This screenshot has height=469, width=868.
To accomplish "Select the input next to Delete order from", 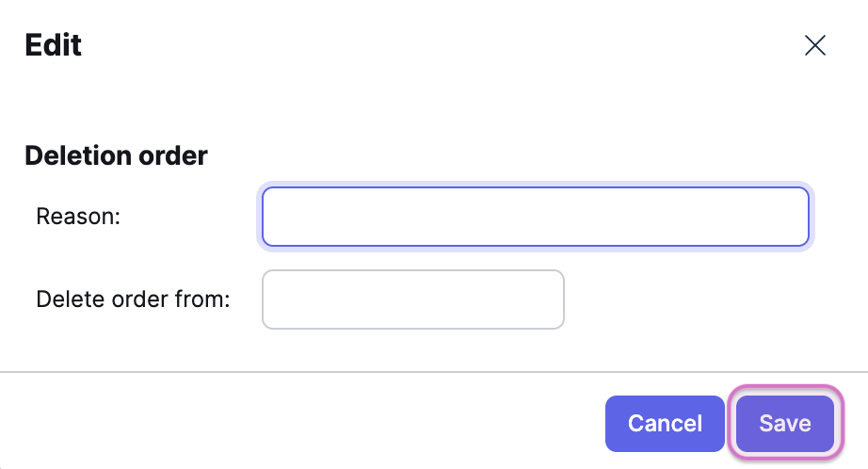I will coord(412,299).
